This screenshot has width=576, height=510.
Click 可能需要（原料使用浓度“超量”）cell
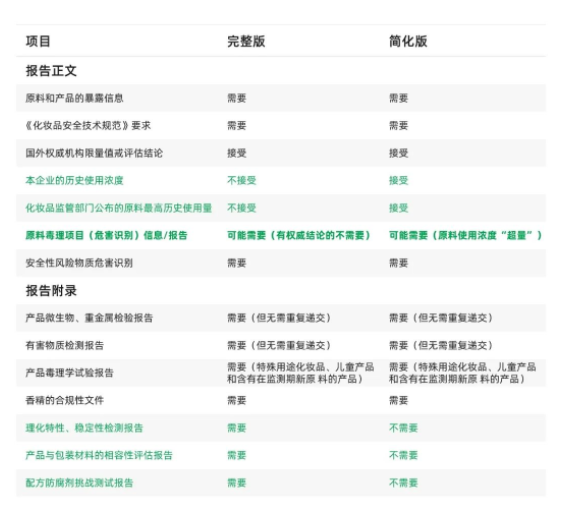pos(465,235)
